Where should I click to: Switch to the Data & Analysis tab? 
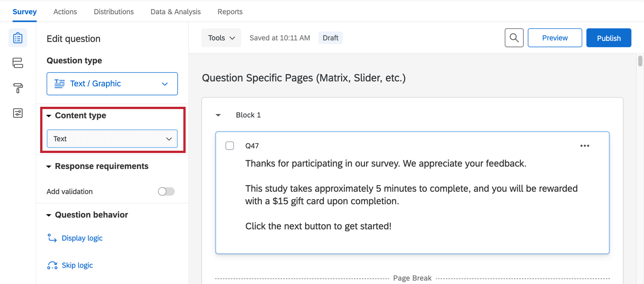pyautogui.click(x=175, y=12)
